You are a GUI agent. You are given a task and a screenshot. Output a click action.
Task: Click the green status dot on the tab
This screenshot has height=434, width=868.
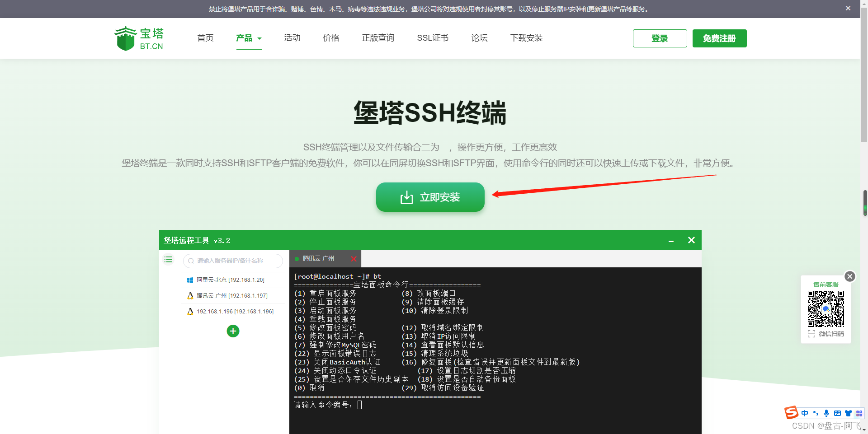pyautogui.click(x=297, y=259)
